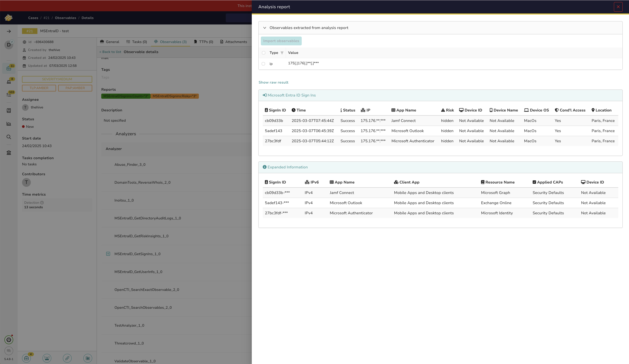The image size is (629, 364).
Task: Open the Type column filter
Action: 282,53
